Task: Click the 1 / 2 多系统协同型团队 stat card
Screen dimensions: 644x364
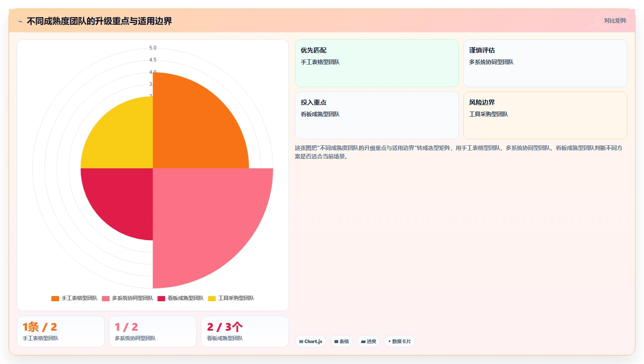Action: (153, 332)
